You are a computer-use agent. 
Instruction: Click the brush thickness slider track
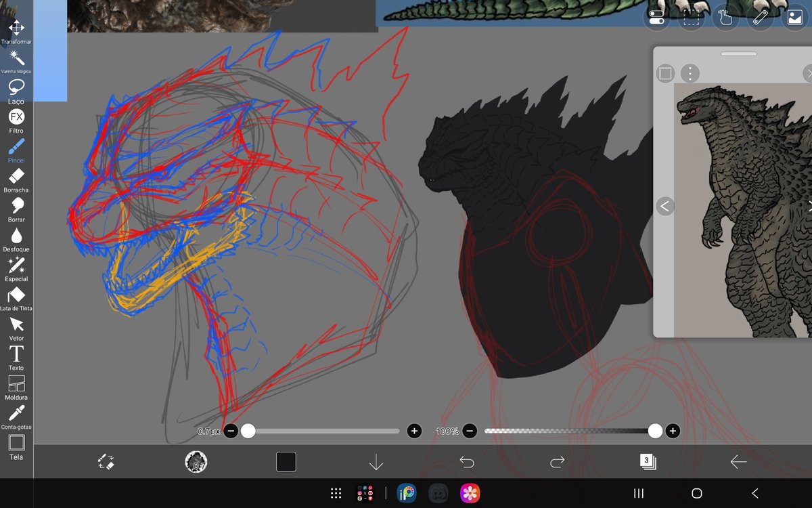322,431
